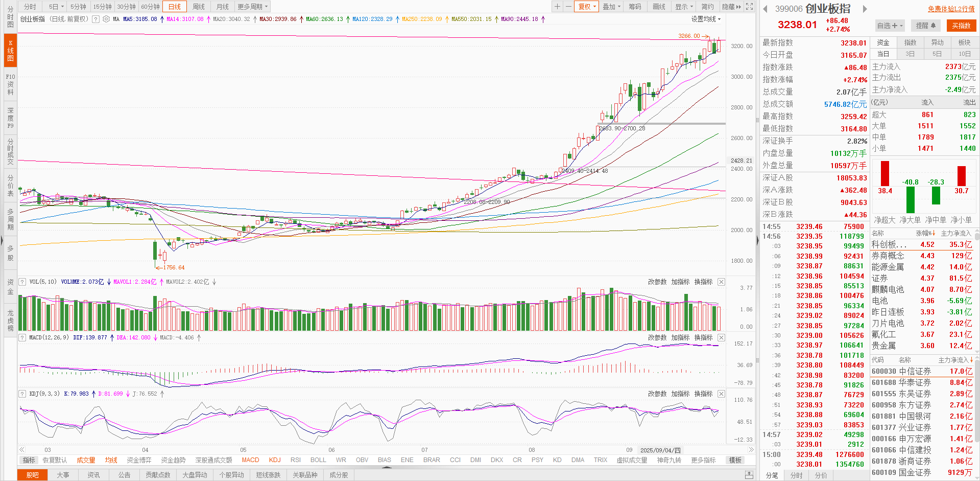The image size is (980, 481).
Task: Click the zoom-out minus icon on chart toolbar
Action: click(568, 7)
